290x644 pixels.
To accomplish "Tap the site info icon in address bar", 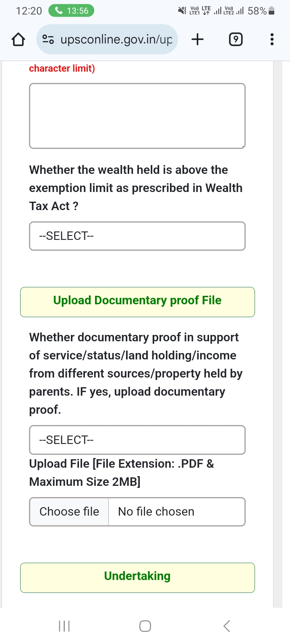I will click(x=48, y=39).
